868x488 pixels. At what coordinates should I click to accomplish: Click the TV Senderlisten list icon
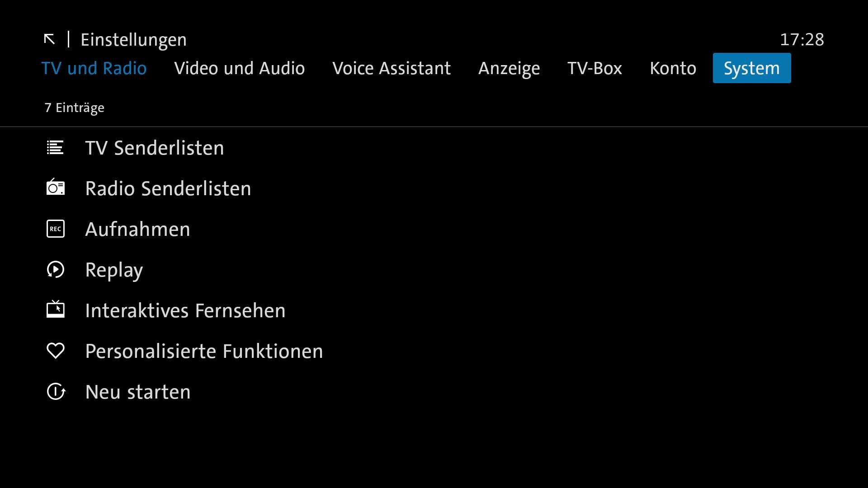click(55, 148)
